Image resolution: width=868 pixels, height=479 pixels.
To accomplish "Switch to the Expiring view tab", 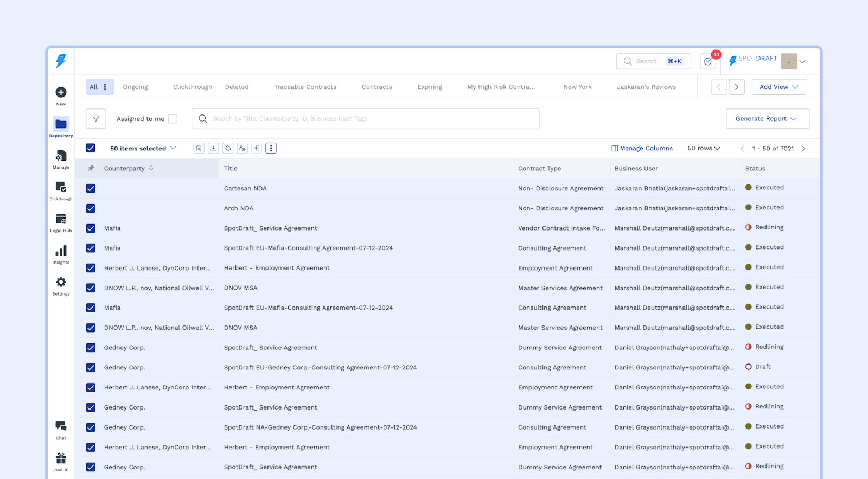I will pyautogui.click(x=429, y=87).
